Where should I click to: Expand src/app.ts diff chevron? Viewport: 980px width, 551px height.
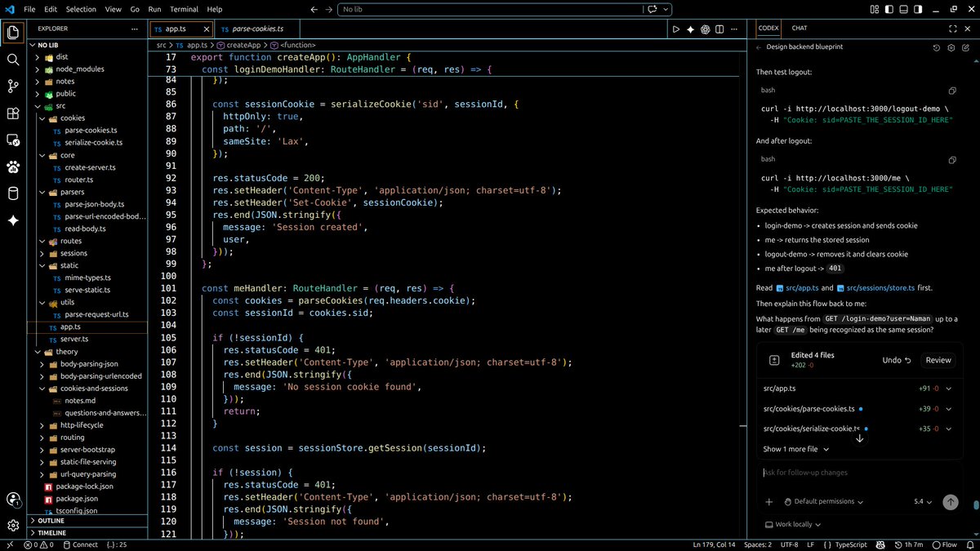click(948, 389)
